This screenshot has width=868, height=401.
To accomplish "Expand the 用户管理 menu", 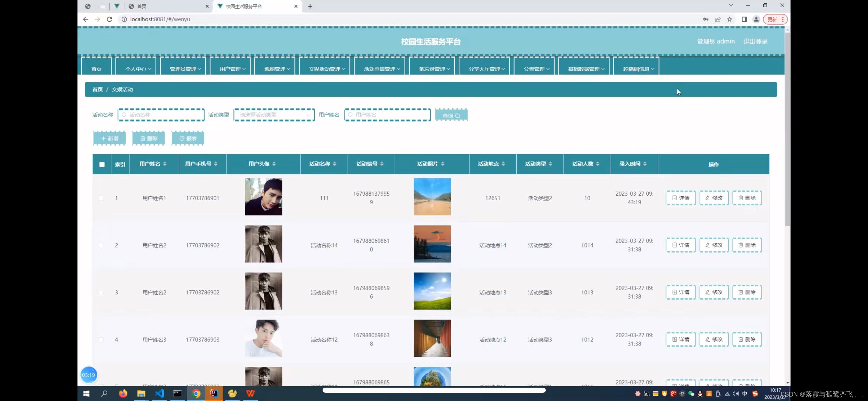I will (x=230, y=66).
